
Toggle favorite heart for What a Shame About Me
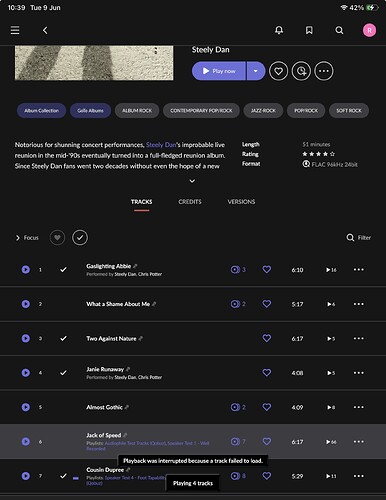point(267,304)
